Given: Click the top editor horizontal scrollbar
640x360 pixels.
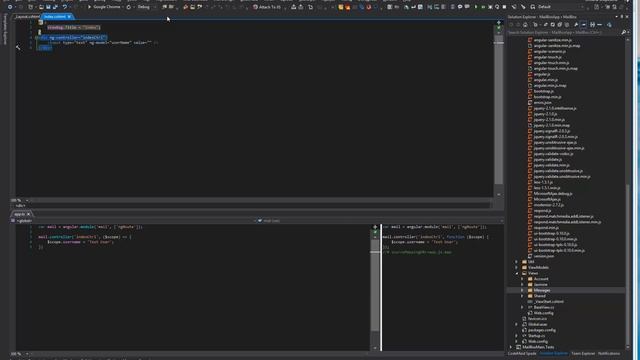Looking at the screenshot, I should tap(260, 200).
